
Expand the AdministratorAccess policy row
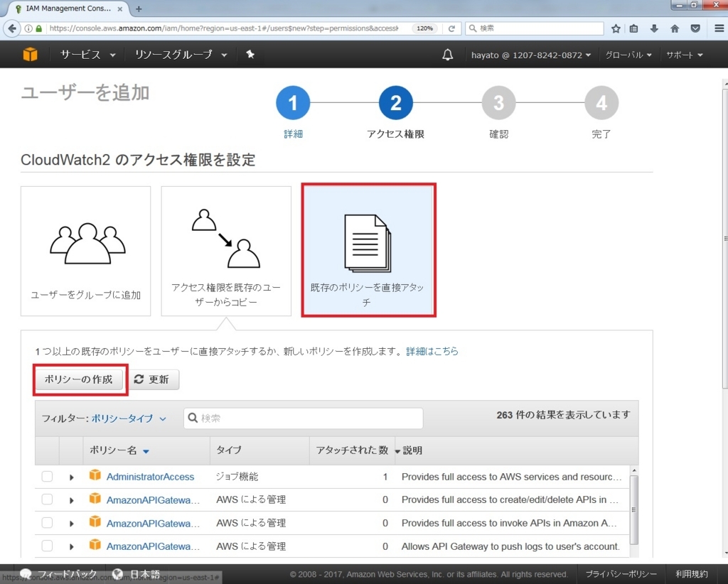pyautogui.click(x=72, y=477)
